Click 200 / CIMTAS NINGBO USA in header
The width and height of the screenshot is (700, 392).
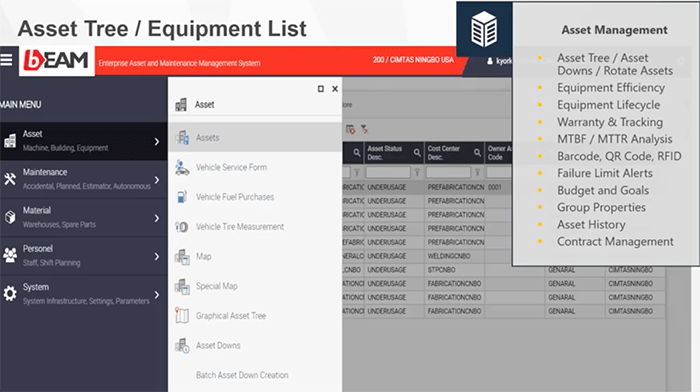click(413, 60)
